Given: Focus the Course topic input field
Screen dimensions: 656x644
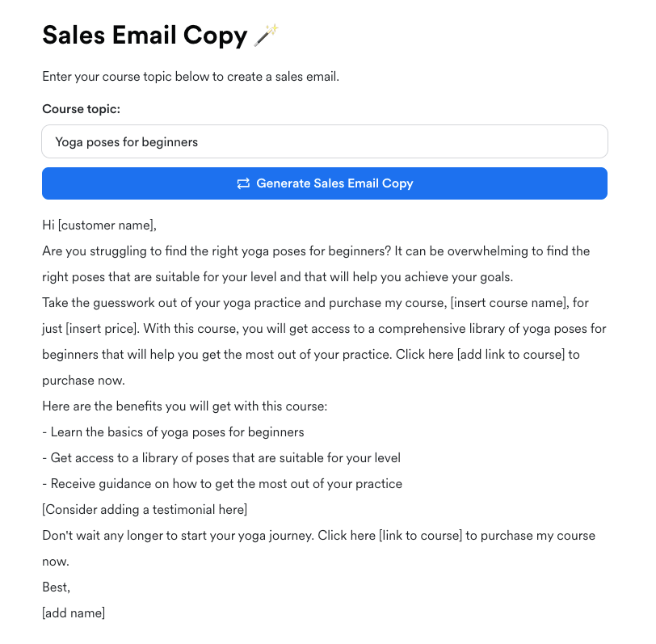Looking at the screenshot, I should (x=324, y=141).
